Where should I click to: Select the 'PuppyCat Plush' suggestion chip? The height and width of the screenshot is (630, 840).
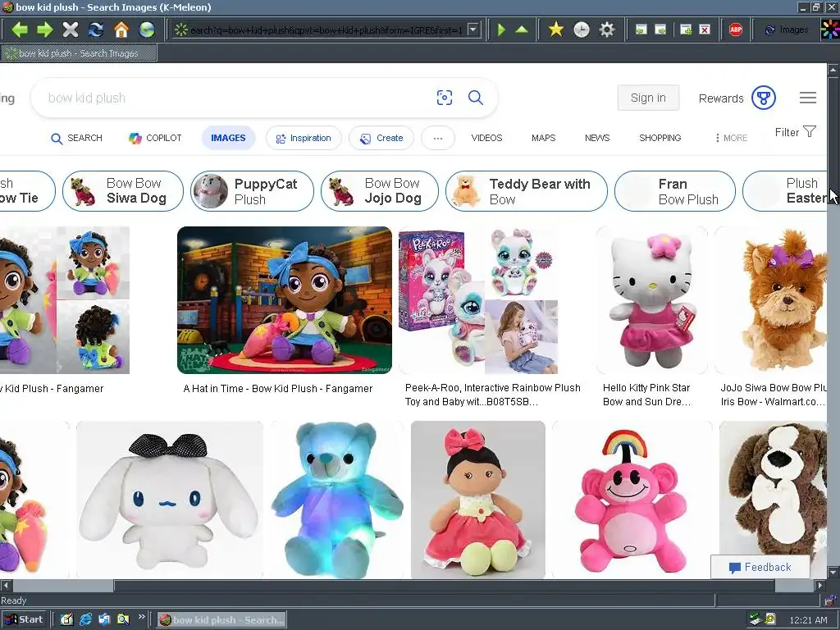point(253,191)
